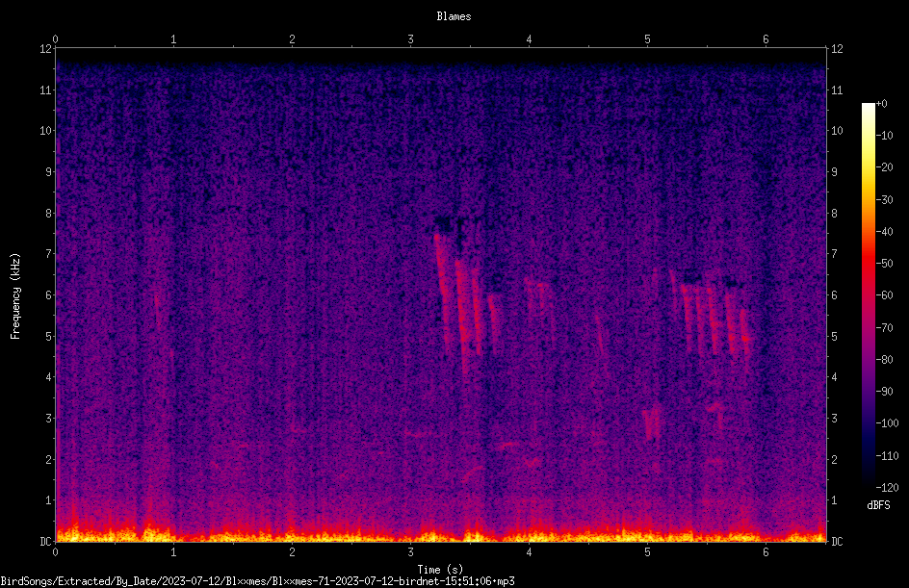Click the +0 label atop color scale
Image resolution: width=909 pixels, height=588 pixels.
881,104
